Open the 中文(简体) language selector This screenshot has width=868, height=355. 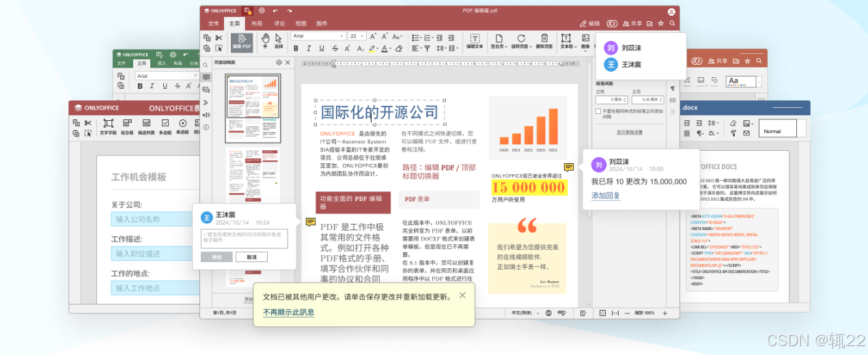coord(527,313)
